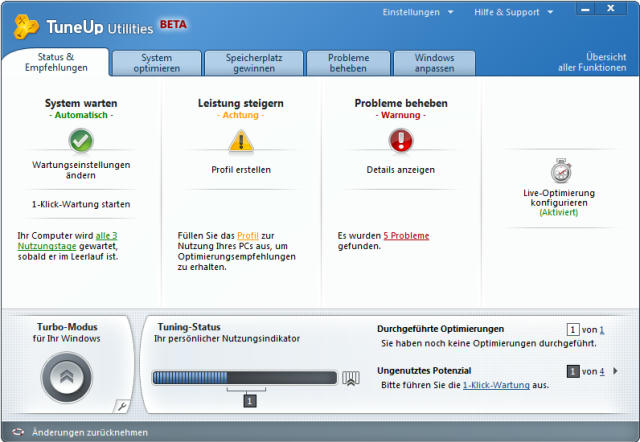The height and width of the screenshot is (442, 640).
Task: Click the Tuning-Status progress bar
Action: [x=245, y=378]
